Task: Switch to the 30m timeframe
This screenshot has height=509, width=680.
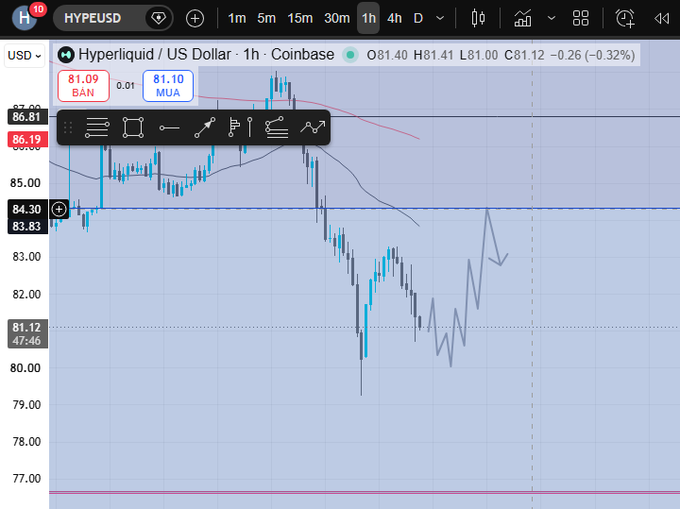Action: coord(337,18)
